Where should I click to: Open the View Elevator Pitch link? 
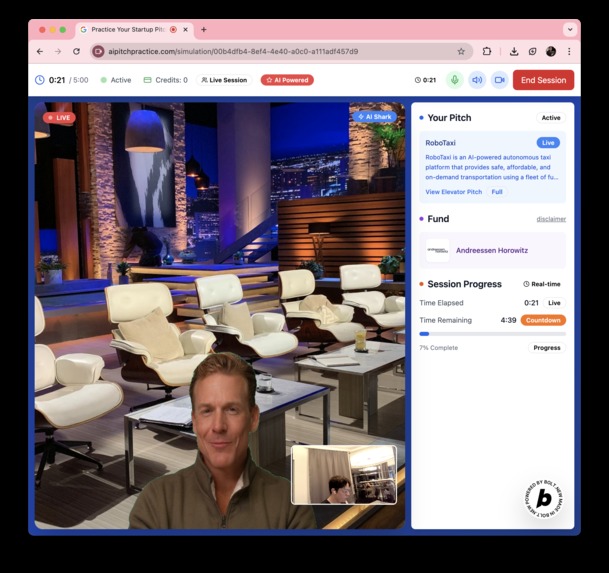[x=454, y=192]
